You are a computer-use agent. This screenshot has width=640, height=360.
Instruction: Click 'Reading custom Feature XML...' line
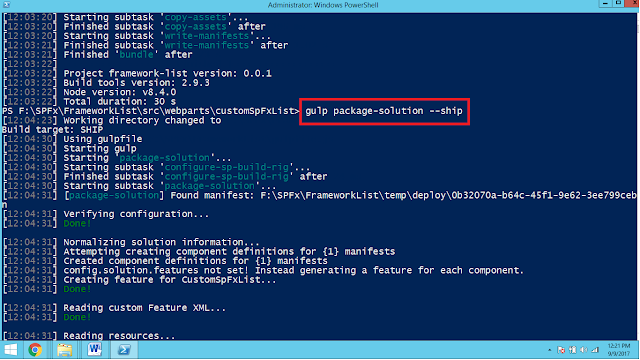[x=144, y=308]
